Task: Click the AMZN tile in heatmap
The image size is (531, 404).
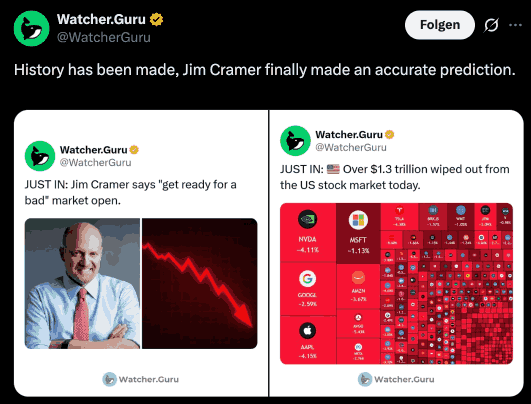Action: (x=358, y=286)
